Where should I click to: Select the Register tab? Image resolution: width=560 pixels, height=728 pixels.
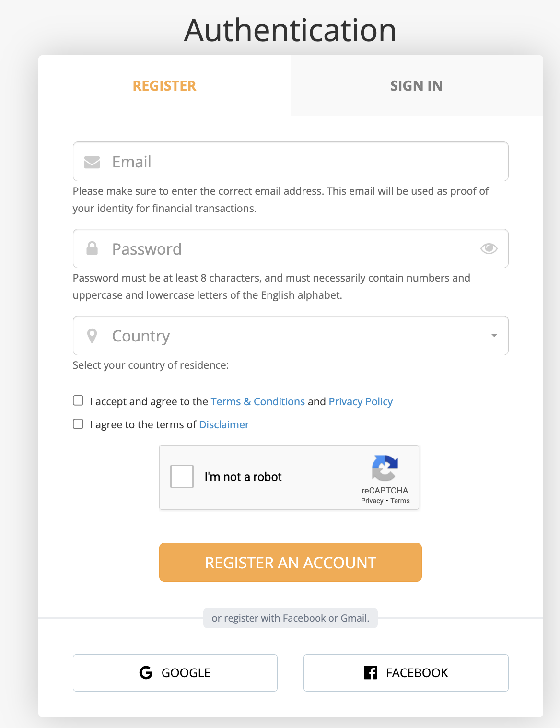164,86
